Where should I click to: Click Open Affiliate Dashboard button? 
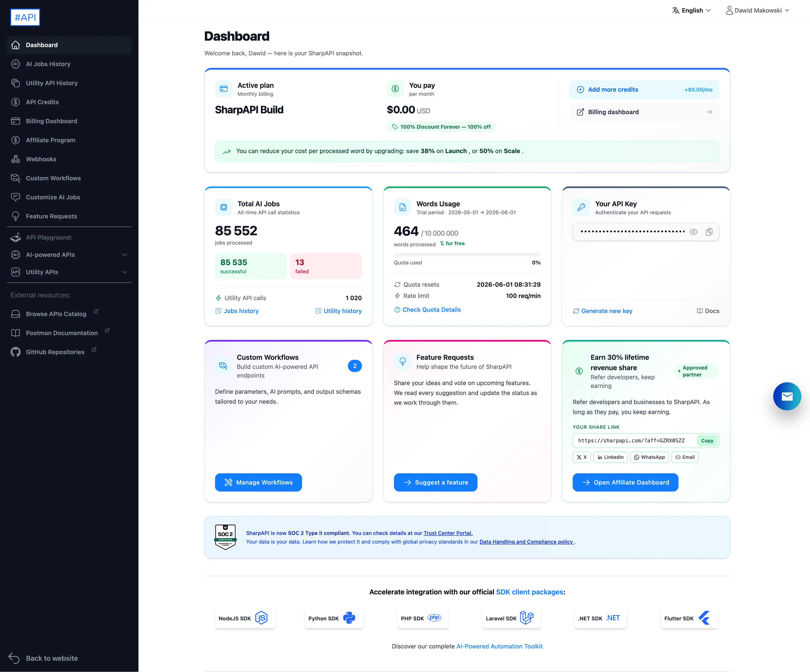[x=625, y=482]
